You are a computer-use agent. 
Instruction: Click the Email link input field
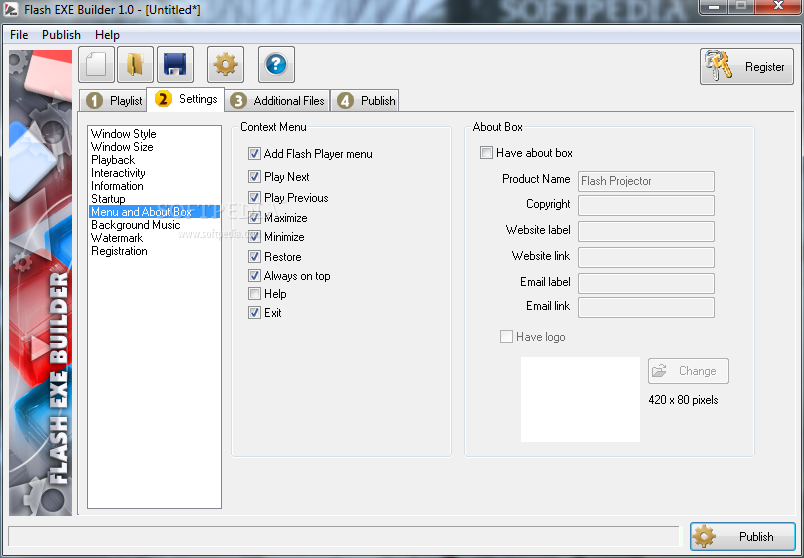[x=646, y=307]
